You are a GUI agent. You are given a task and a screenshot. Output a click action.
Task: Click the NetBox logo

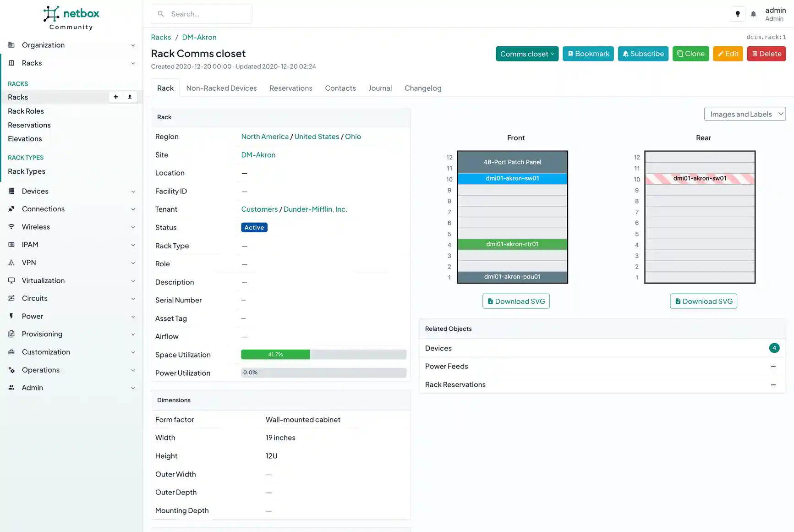[x=71, y=18]
